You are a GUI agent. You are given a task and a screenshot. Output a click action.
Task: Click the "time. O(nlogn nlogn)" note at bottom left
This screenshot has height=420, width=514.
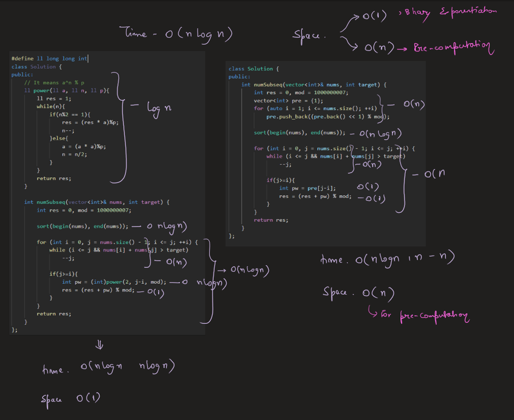(109, 368)
